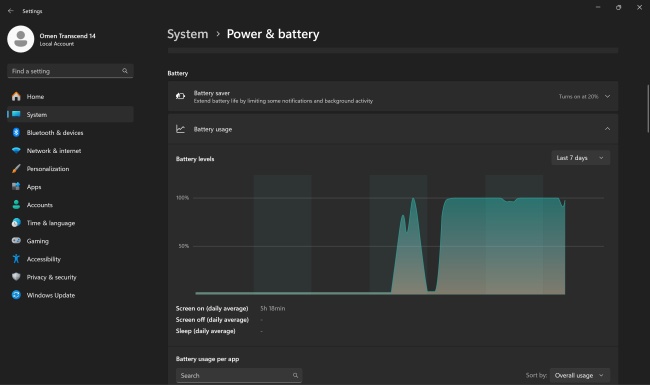Click the Accounts person icon
Image resolution: width=650 pixels, height=385 pixels.
tap(16, 205)
